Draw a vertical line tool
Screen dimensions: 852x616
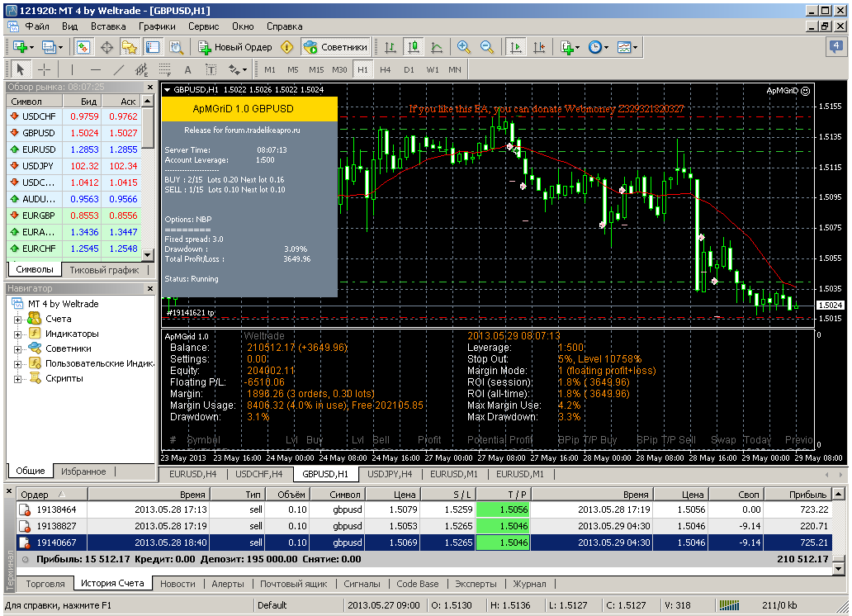click(73, 69)
